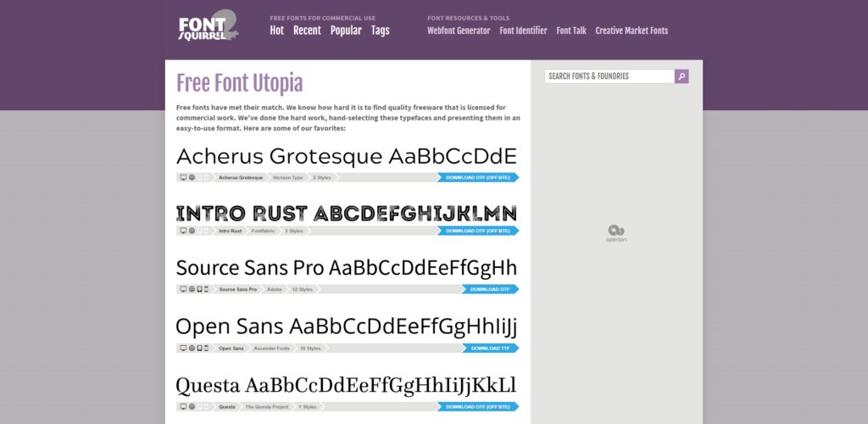Open the Hot fonts menu item

tap(276, 31)
